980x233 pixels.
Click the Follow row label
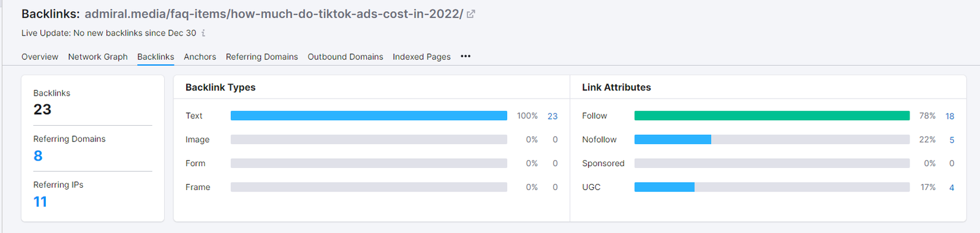point(594,116)
